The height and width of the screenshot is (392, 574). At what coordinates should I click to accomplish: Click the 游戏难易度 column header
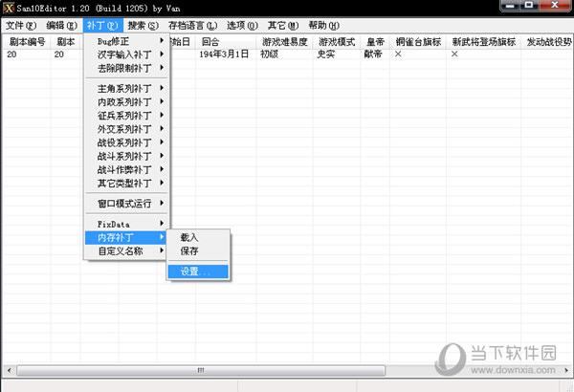click(284, 42)
